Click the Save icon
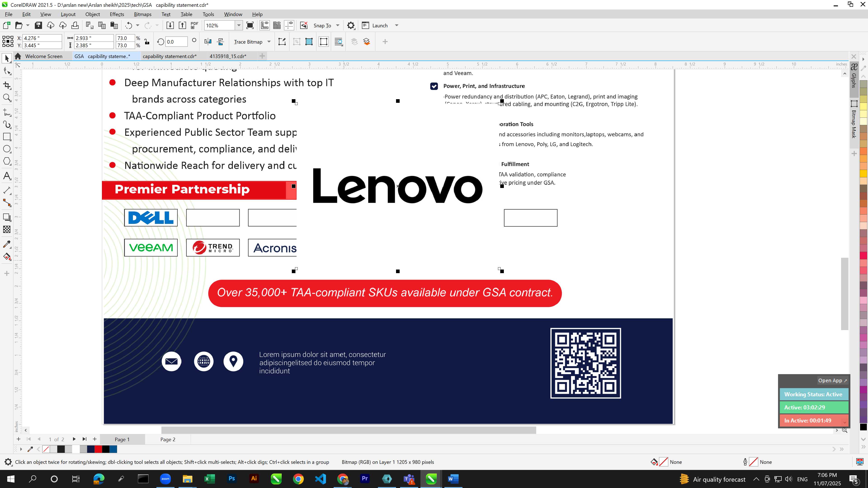This screenshot has height=488, width=868. tap(38, 26)
